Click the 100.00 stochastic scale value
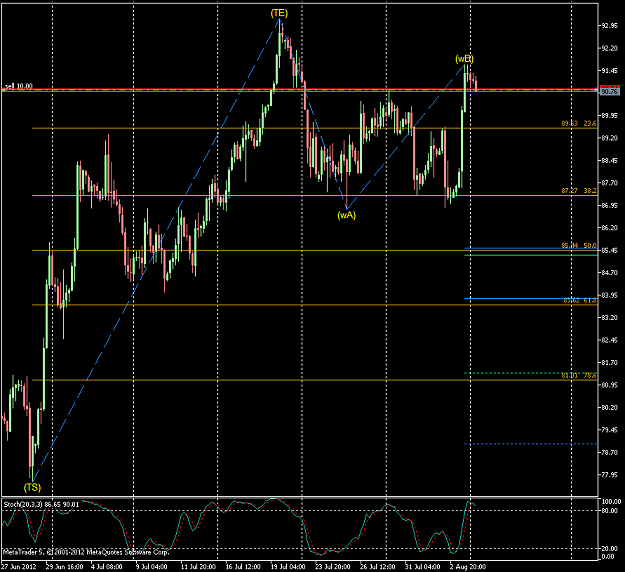 click(611, 501)
